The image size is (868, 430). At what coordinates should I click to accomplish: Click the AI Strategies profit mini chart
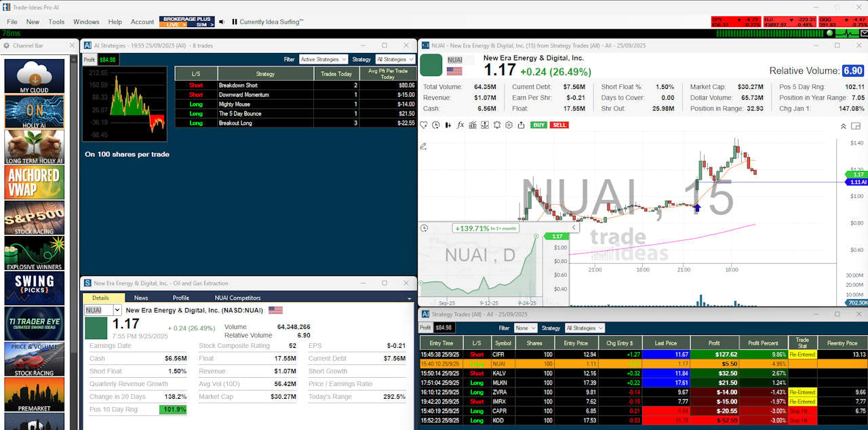pos(125,104)
